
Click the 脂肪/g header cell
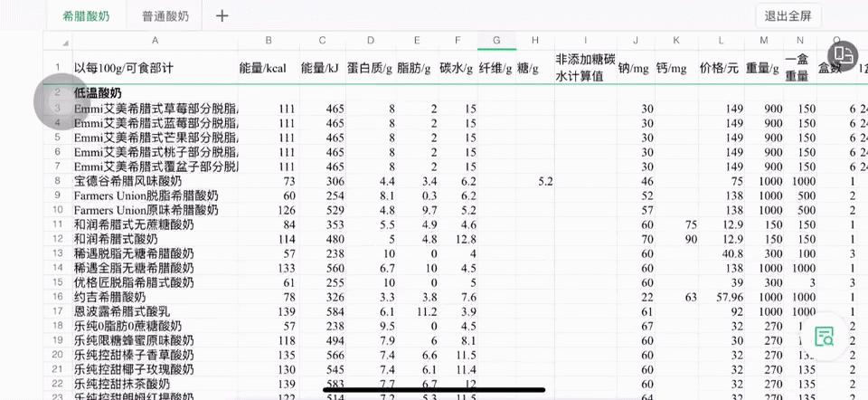[x=417, y=68]
